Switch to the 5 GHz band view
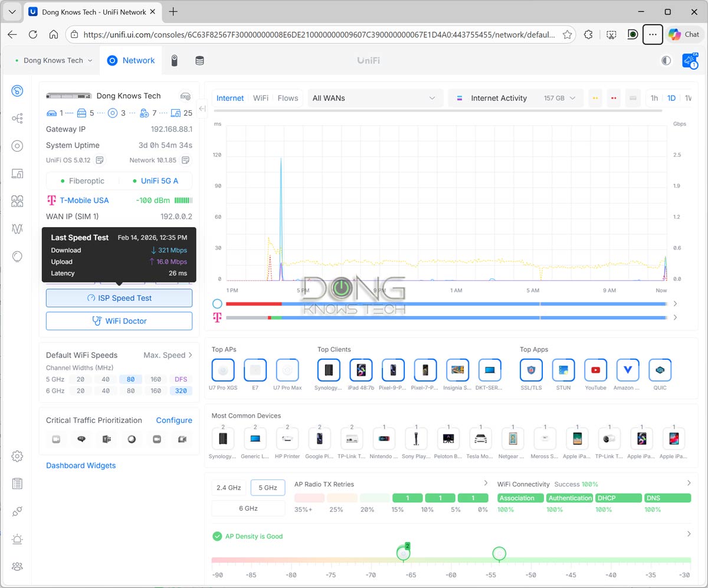The width and height of the screenshot is (708, 588). pos(268,488)
